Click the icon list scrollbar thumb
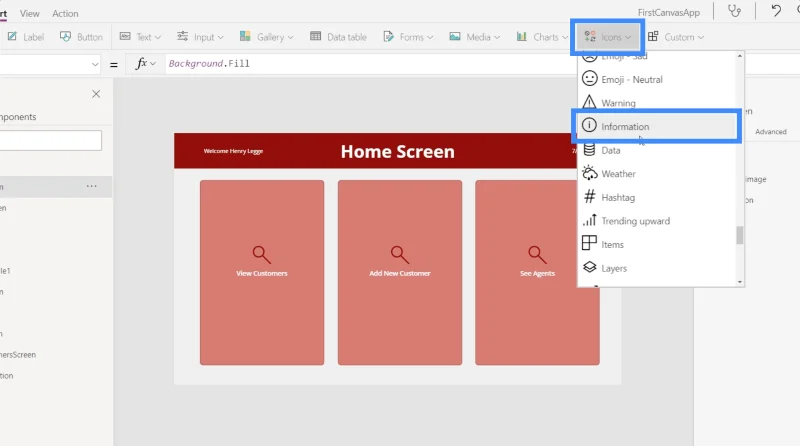The width and height of the screenshot is (800, 446). pos(740,235)
